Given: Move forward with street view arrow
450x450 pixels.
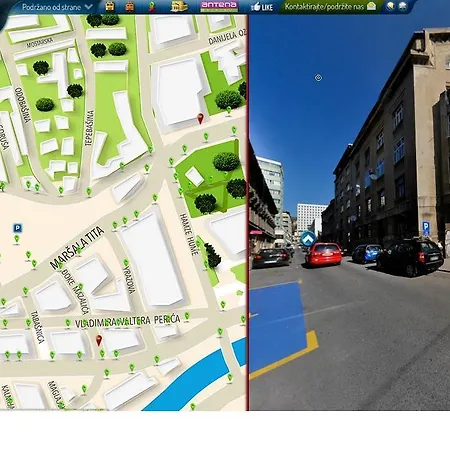Looking at the screenshot, I should tap(308, 239).
